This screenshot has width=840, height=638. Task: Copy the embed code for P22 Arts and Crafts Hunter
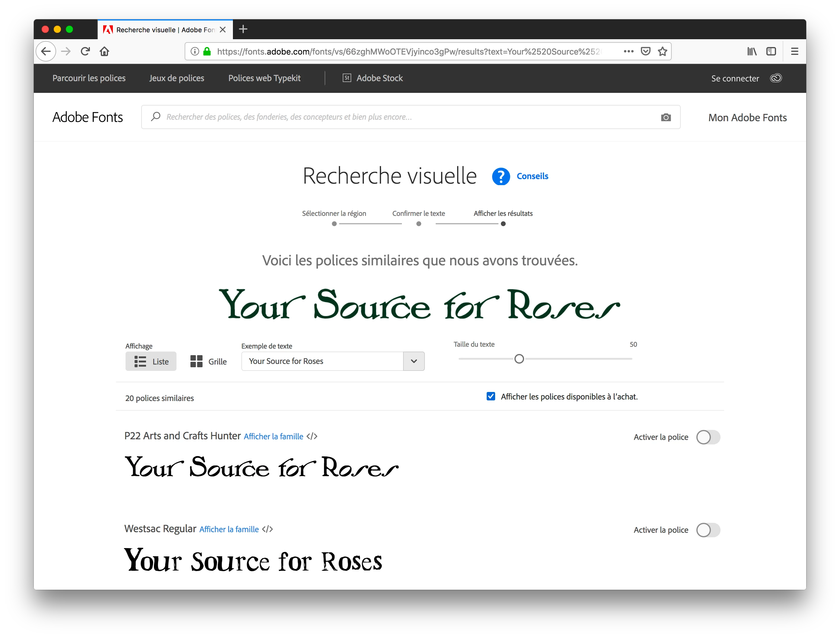tap(312, 436)
